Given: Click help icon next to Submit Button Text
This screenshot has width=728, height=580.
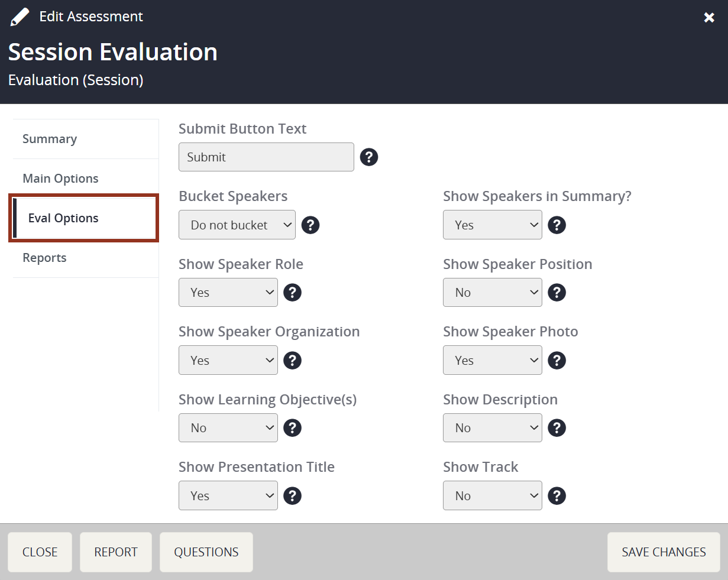Looking at the screenshot, I should [369, 157].
